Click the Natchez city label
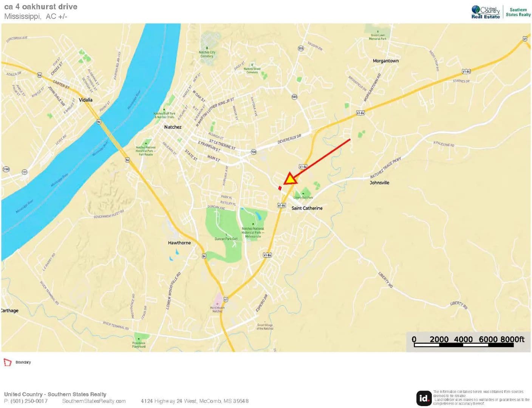532x408 pixels. 173,127
